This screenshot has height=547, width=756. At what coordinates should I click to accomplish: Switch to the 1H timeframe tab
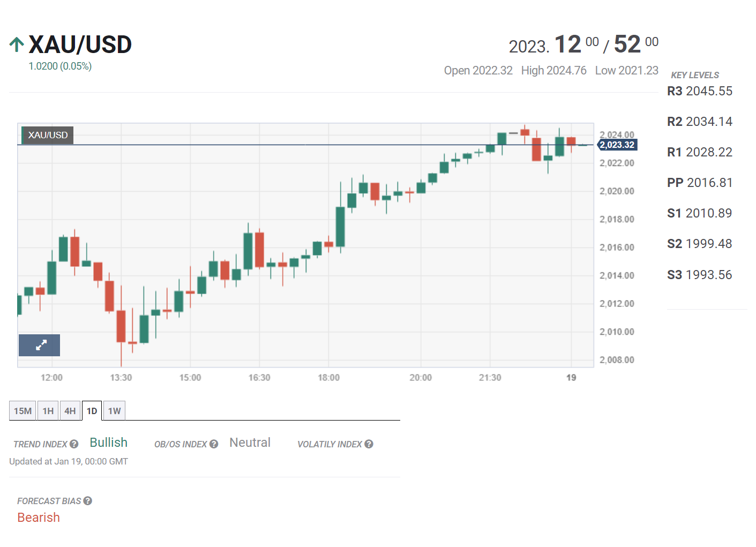(x=48, y=411)
